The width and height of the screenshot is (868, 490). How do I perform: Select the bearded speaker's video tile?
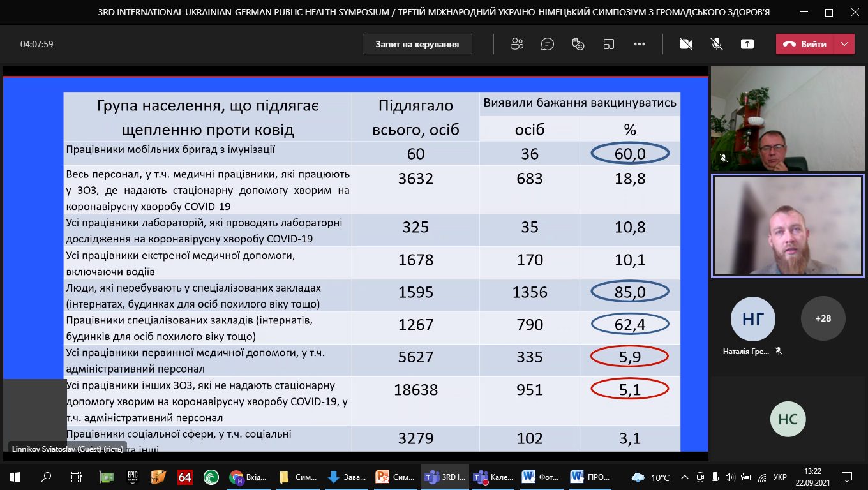pos(788,226)
